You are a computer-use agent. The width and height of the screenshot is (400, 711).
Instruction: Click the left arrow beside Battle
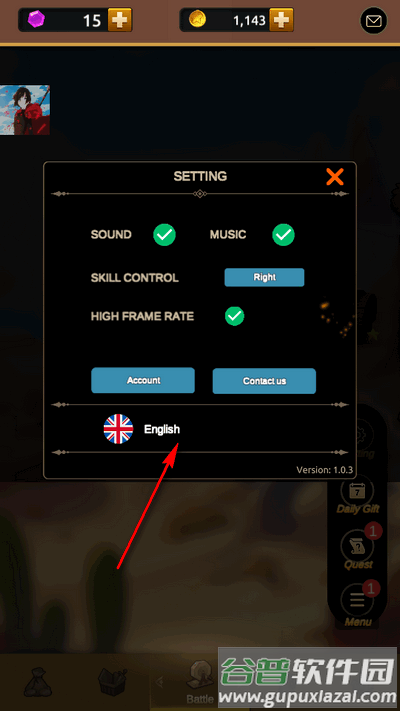(159, 682)
